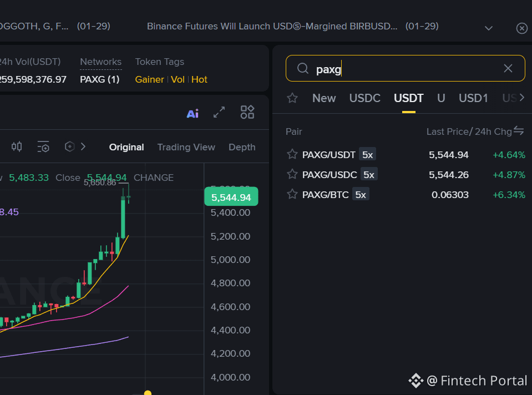
Task: Click the 5x badge on PAXG/USDC
Action: (369, 174)
